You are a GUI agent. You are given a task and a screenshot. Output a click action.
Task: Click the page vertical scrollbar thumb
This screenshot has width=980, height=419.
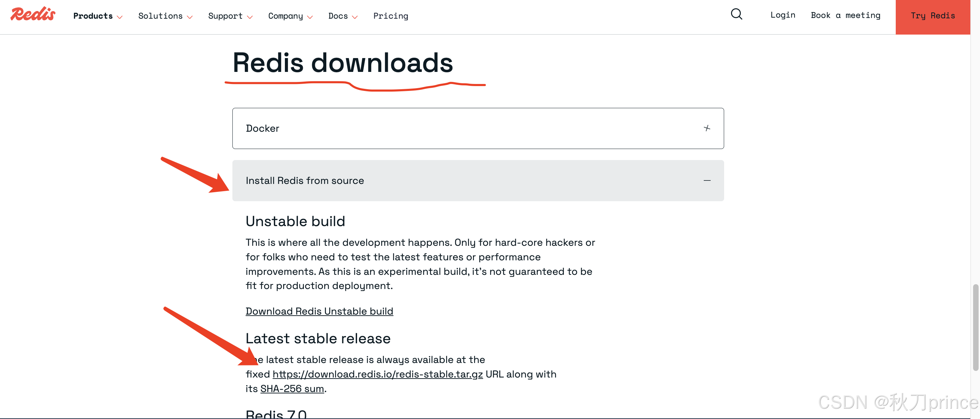tap(976, 327)
